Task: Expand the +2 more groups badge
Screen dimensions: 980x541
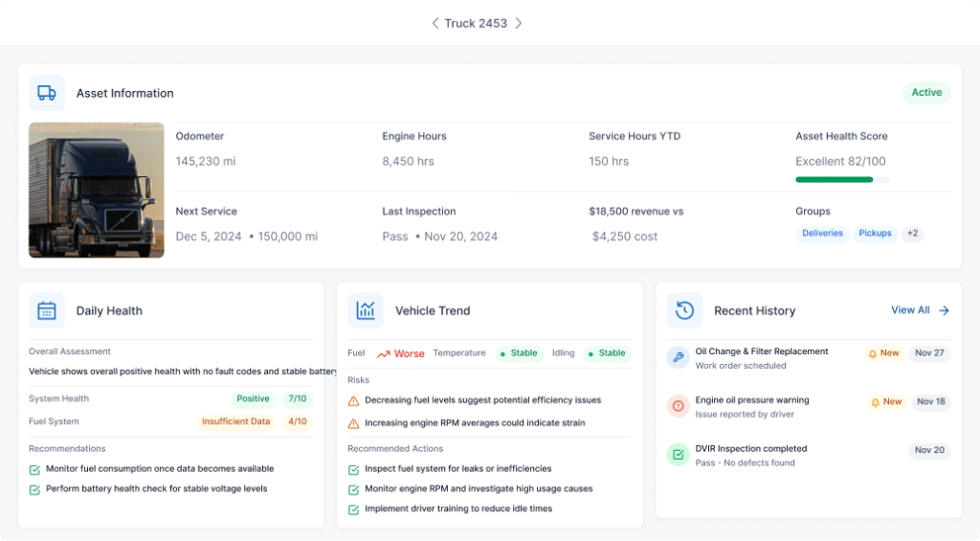Action: point(912,234)
